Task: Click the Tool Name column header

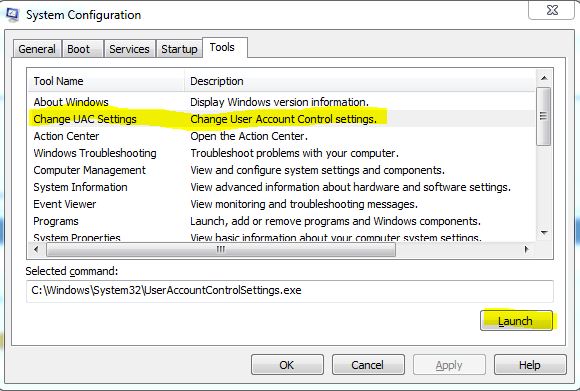Action: 106,81
